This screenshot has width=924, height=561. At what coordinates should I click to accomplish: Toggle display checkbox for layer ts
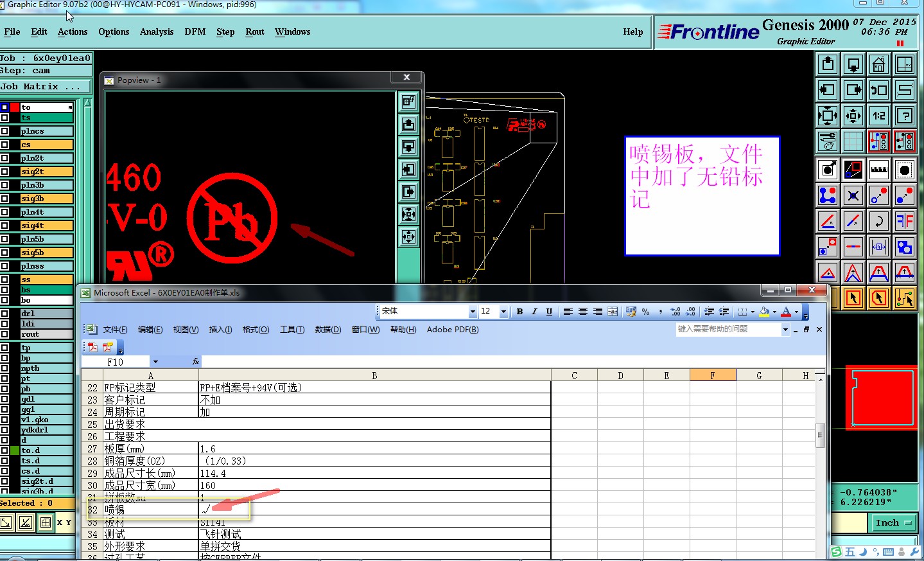(x=4, y=118)
